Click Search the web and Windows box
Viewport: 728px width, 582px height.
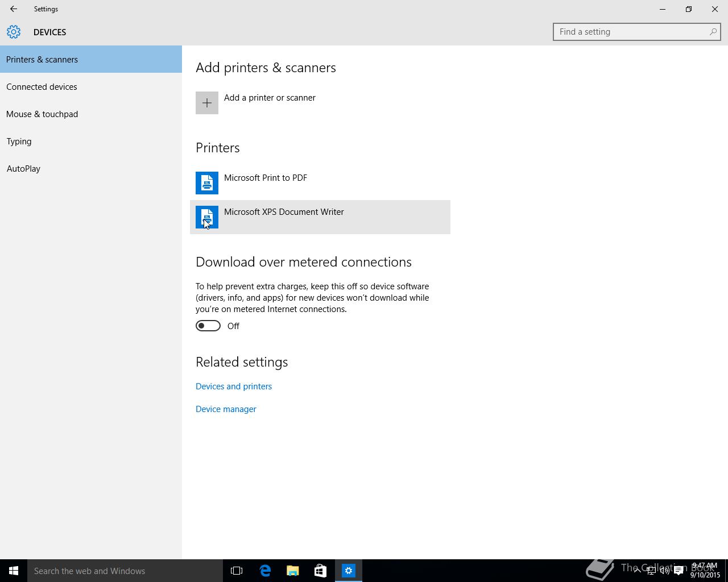click(x=125, y=571)
